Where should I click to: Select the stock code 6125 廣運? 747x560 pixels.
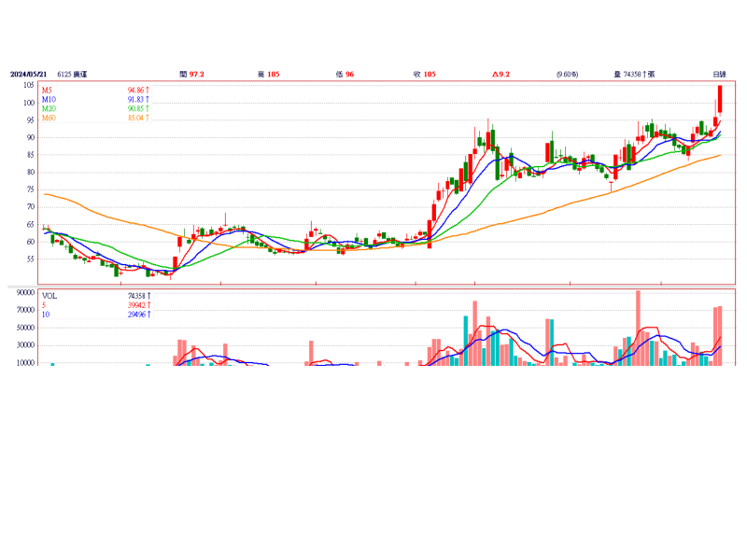click(74, 74)
